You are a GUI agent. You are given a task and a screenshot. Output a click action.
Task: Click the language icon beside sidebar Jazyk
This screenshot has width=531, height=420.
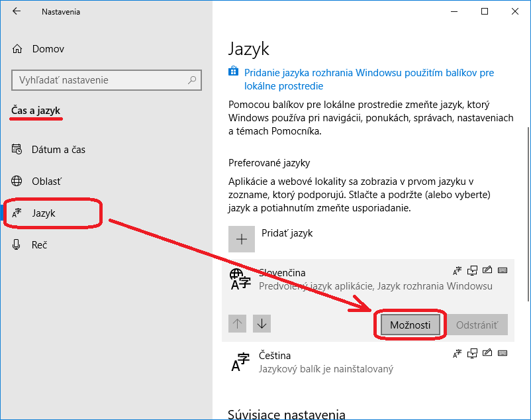tap(17, 213)
